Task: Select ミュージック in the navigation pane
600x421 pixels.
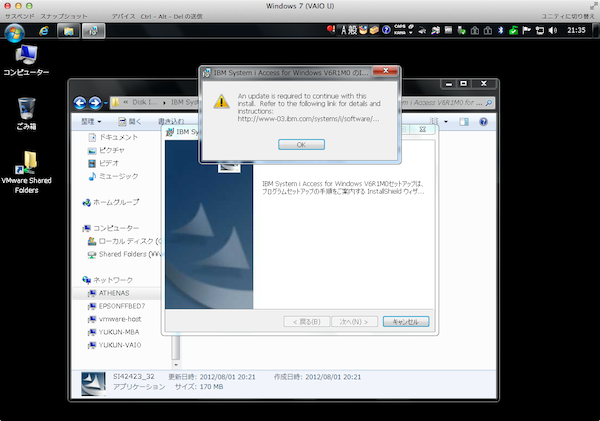Action: (x=113, y=176)
